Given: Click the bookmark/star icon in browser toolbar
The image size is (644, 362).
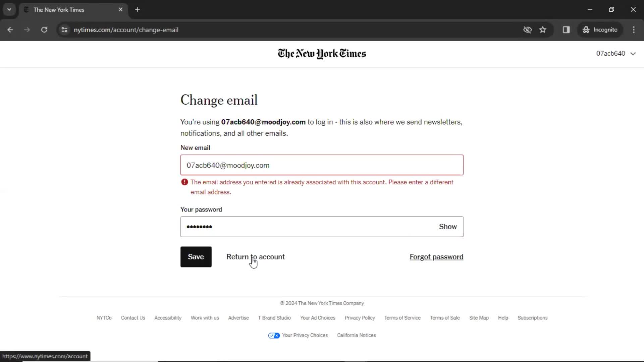Looking at the screenshot, I should tap(543, 29).
